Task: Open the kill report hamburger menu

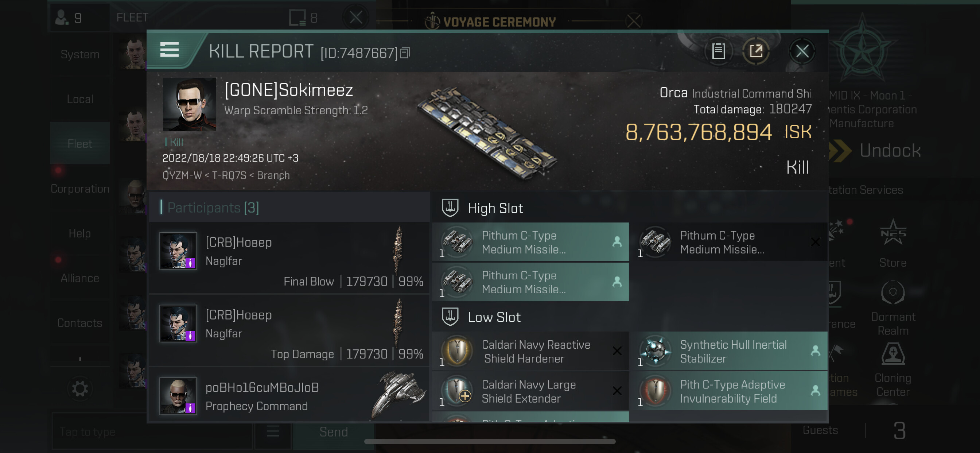Action: (169, 50)
